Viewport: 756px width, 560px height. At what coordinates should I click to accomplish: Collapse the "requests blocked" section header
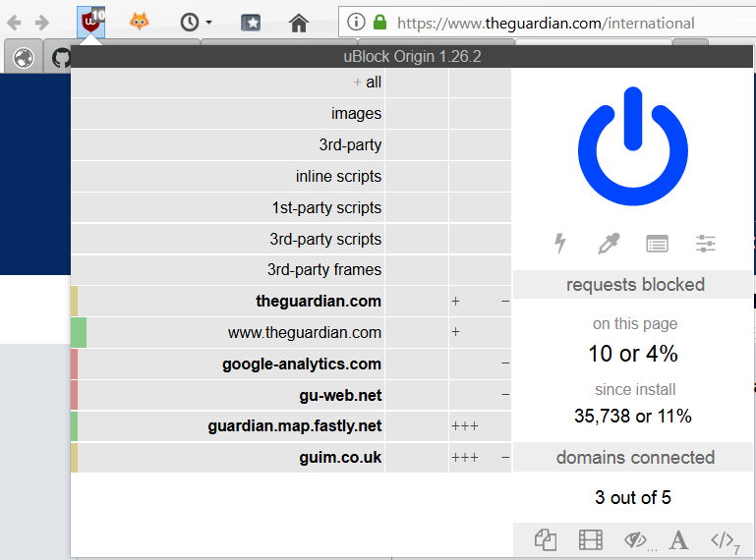click(633, 284)
